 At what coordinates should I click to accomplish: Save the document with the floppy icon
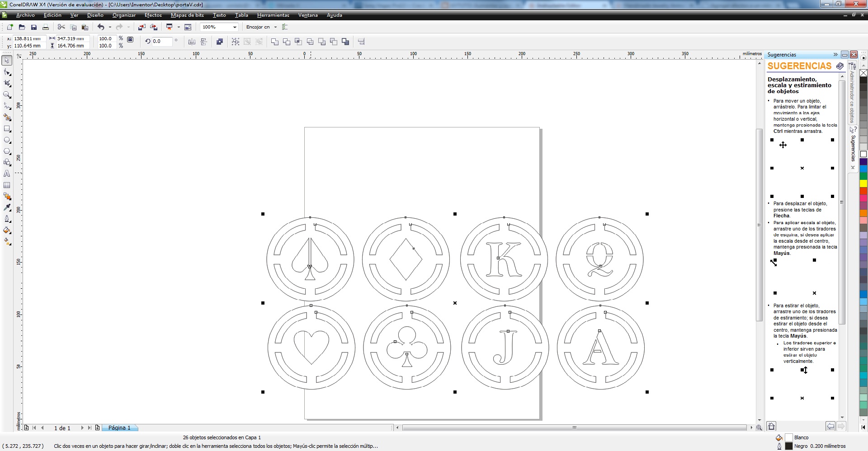(x=33, y=27)
